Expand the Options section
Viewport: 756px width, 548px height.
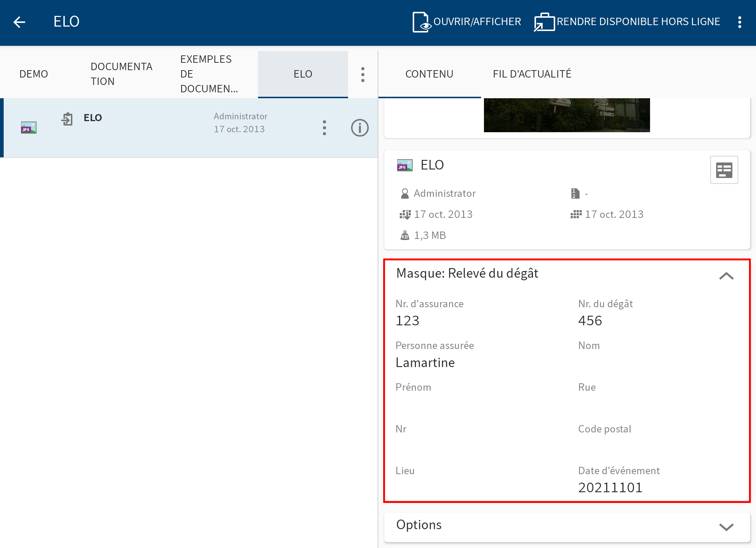click(726, 527)
